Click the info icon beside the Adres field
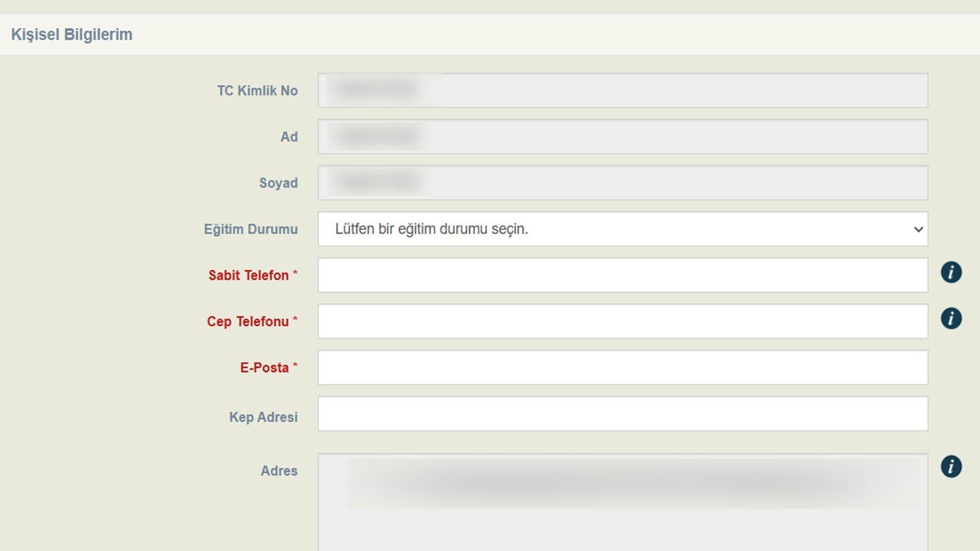This screenshot has width=980, height=551. coord(951,466)
